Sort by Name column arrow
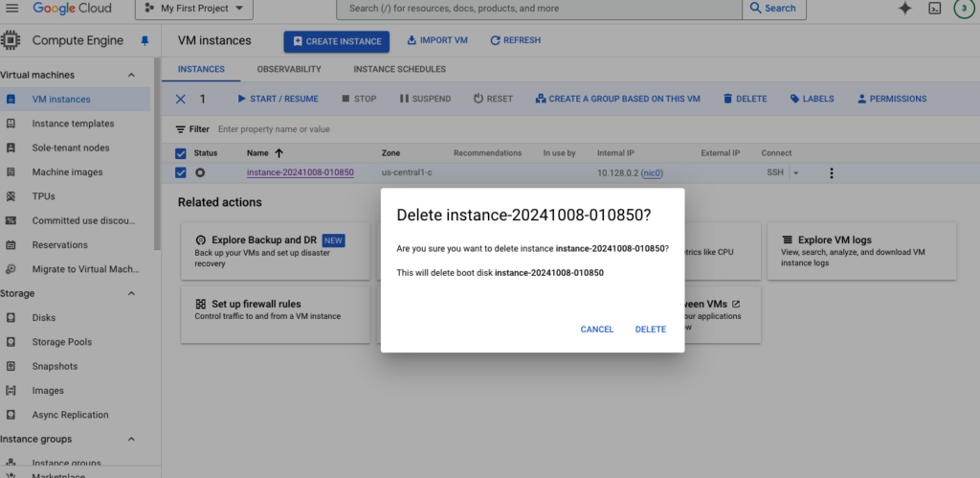Image resolution: width=980 pixels, height=478 pixels. pos(278,153)
